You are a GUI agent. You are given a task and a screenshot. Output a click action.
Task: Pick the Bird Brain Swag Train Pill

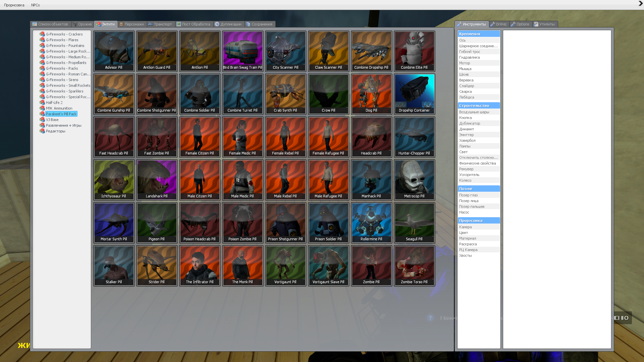coord(243,51)
